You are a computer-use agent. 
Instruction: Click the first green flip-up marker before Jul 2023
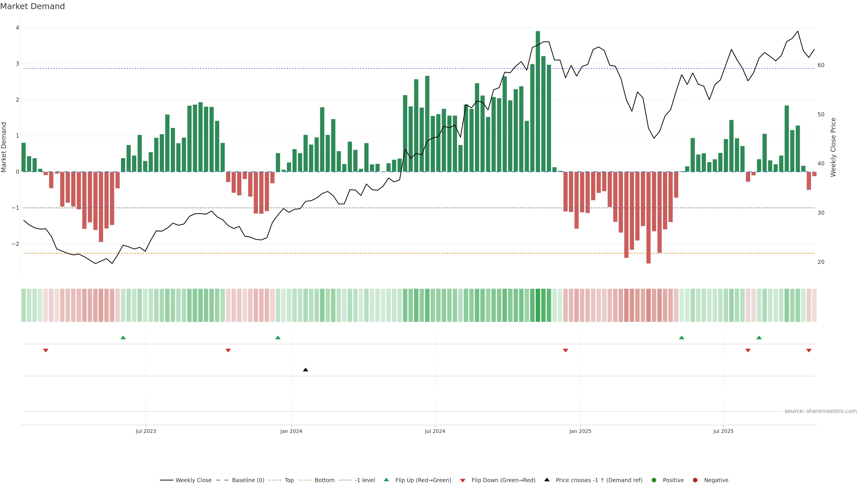[123, 338]
